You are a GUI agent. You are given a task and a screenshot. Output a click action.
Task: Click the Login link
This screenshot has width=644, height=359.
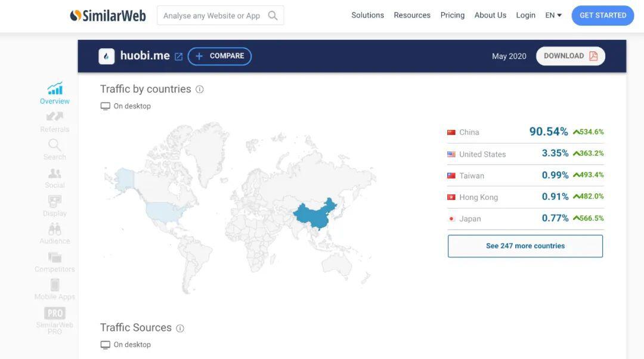(x=526, y=15)
